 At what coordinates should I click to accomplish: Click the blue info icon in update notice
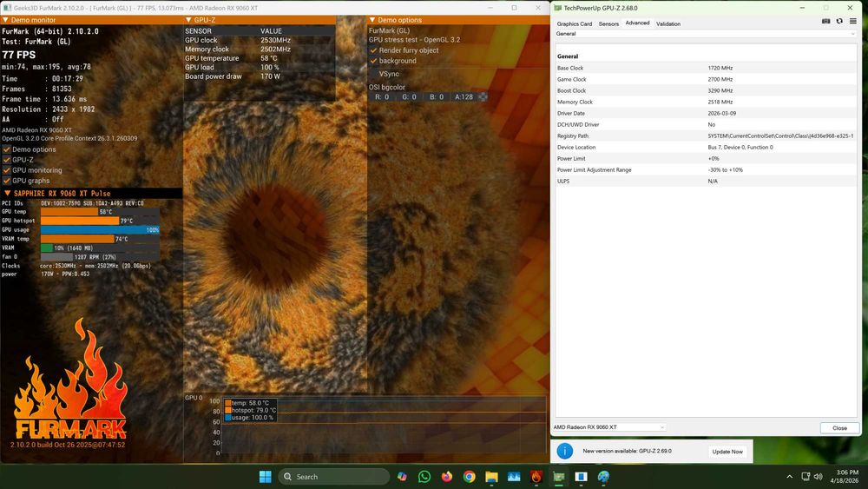[x=565, y=451]
